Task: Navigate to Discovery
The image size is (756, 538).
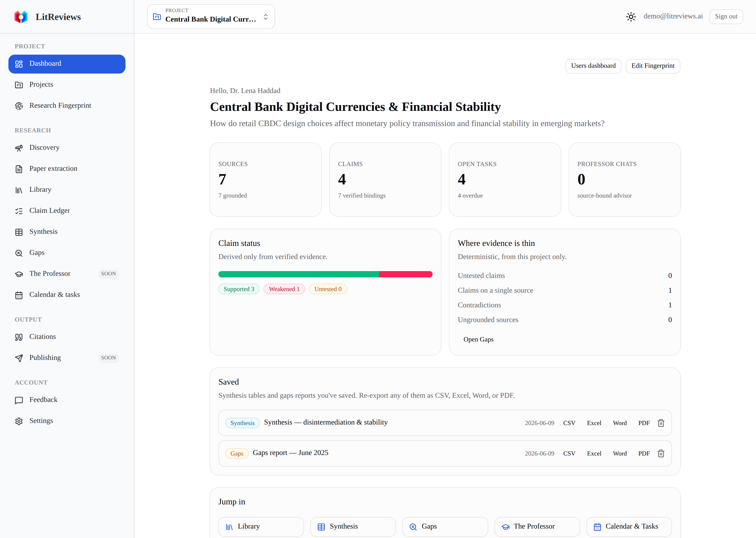Action: click(67, 148)
